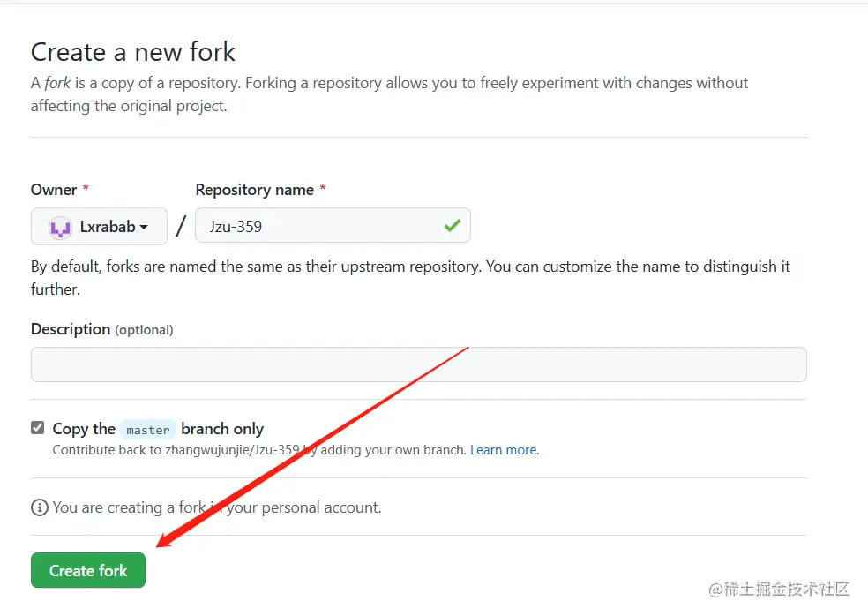Click the green checkmark validation icon
The image size is (868, 616).
pos(453,226)
